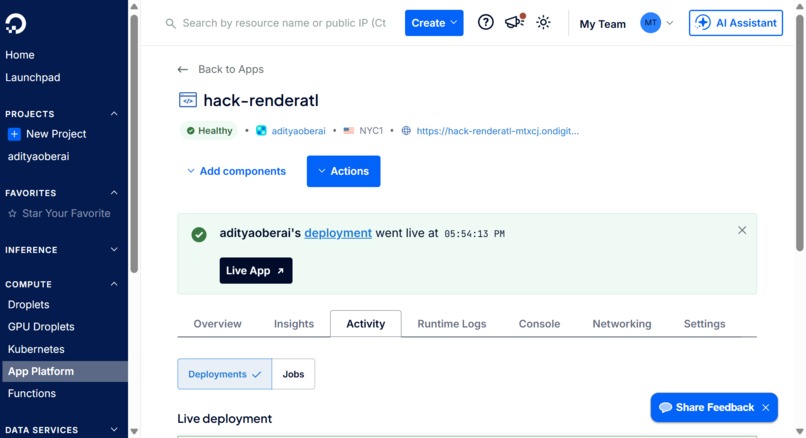Viewport: 806px width, 438px height.
Task: Click the Healthy status badge
Action: [x=209, y=131]
